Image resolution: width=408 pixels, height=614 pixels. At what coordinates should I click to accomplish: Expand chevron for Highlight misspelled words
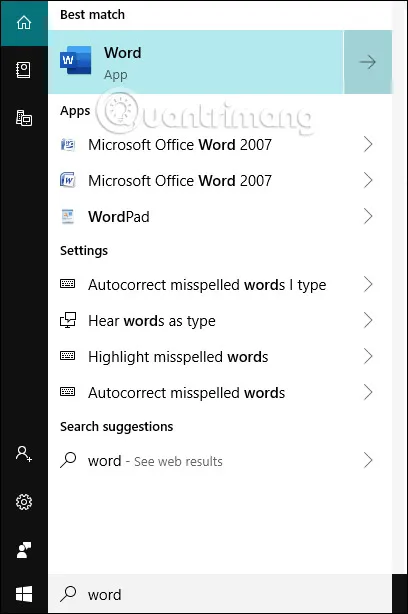click(x=368, y=356)
